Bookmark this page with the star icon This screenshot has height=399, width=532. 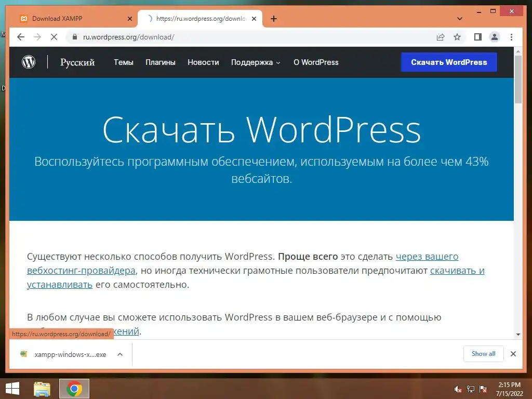457,37
